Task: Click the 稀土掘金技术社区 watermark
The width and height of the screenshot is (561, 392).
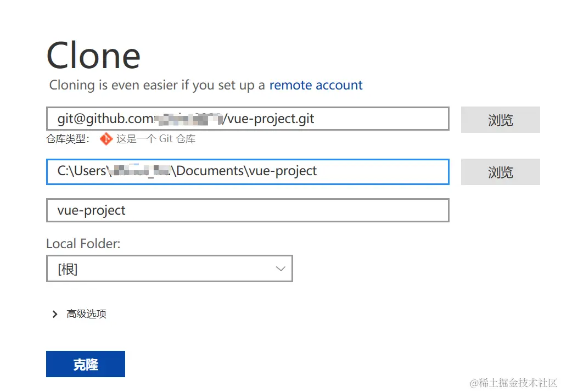Action: (513, 382)
